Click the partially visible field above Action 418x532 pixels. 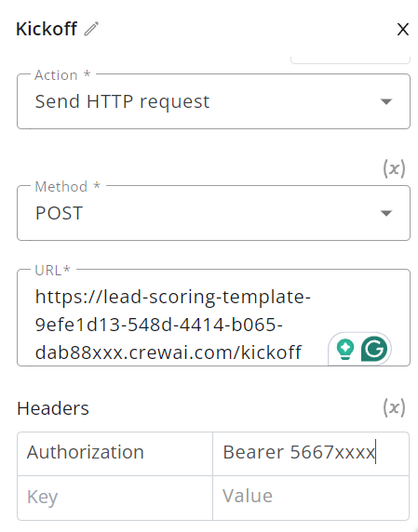pos(350,60)
